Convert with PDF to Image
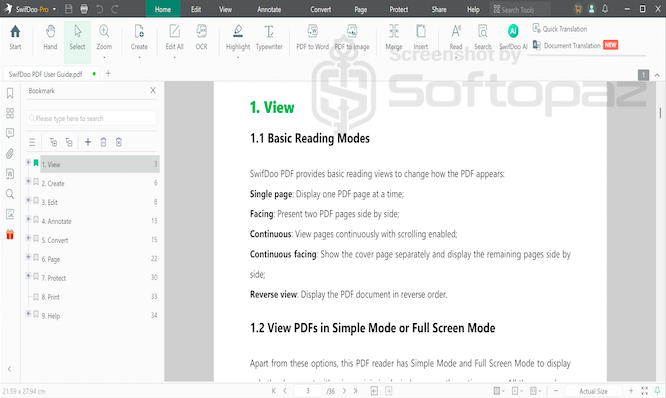This screenshot has height=398, width=666. 352,31
